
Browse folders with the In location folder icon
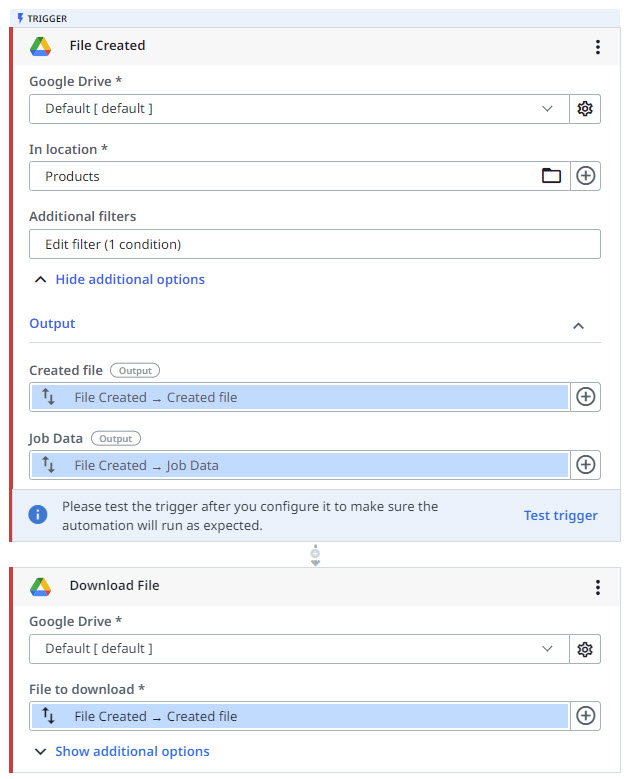[551, 175]
